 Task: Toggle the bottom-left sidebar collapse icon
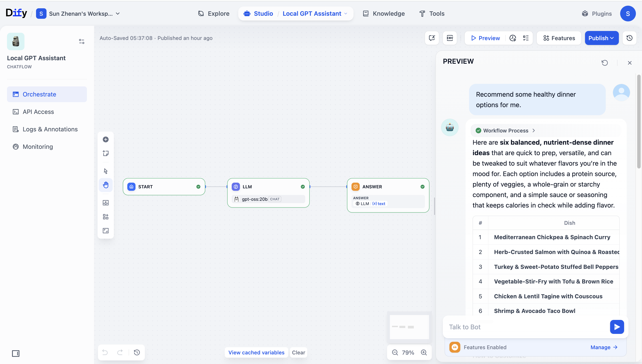[16, 353]
